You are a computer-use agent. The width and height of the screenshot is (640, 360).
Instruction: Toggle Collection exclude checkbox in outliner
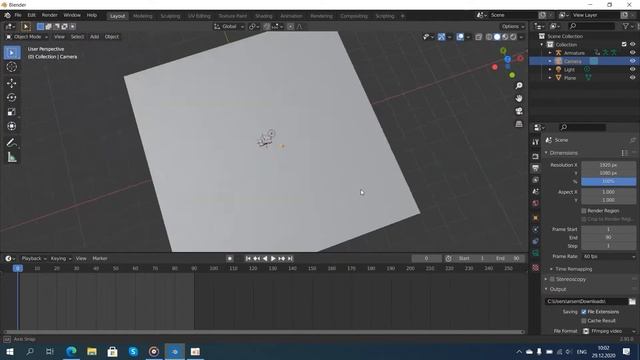click(624, 44)
